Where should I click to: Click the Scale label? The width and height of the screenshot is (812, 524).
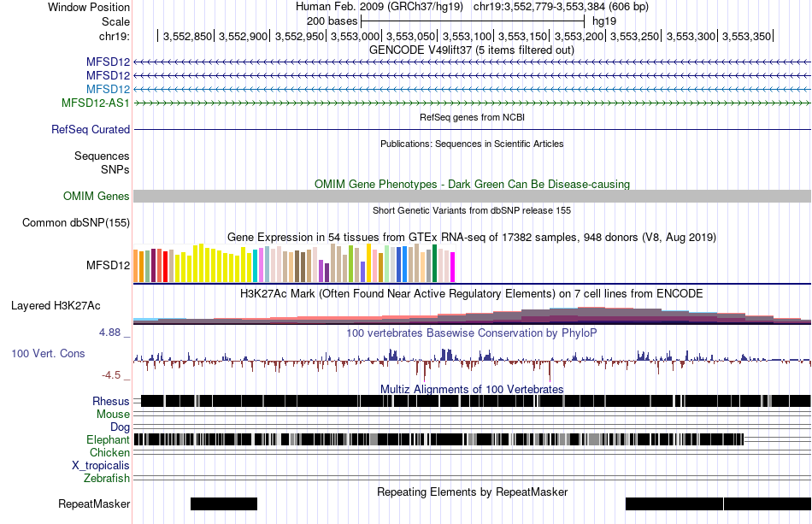tap(115, 21)
